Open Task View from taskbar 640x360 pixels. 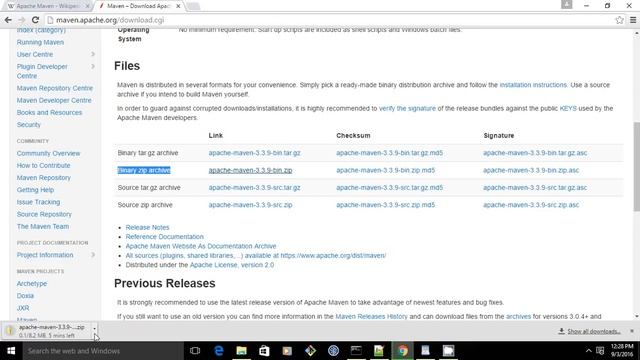(195, 351)
